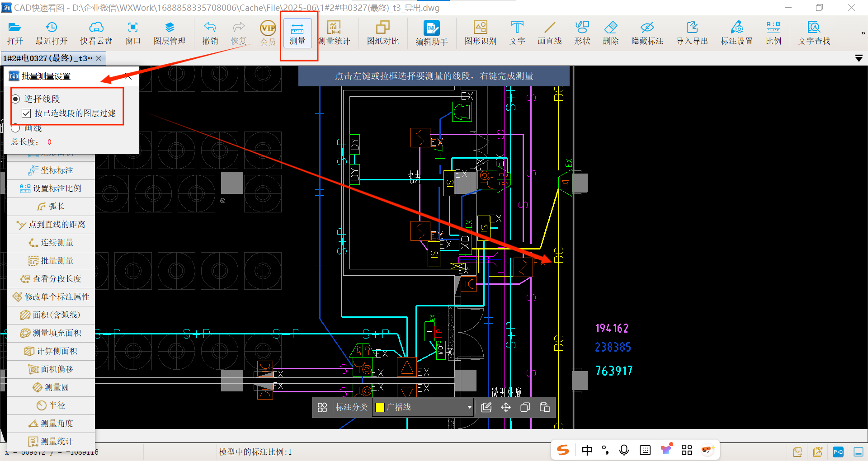Open 文字查找 text search
868x461 pixels.
pyautogui.click(x=814, y=33)
